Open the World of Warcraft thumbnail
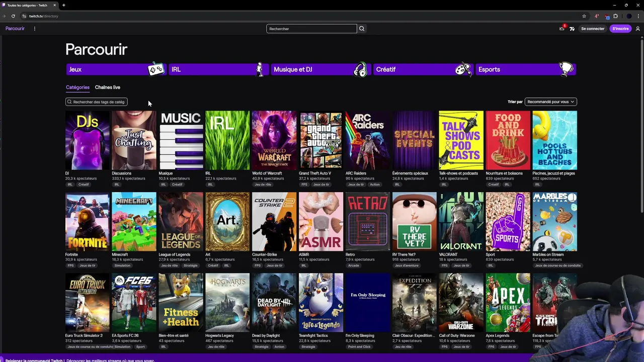Screen dimensions: 644x362 pyautogui.click(x=274, y=140)
